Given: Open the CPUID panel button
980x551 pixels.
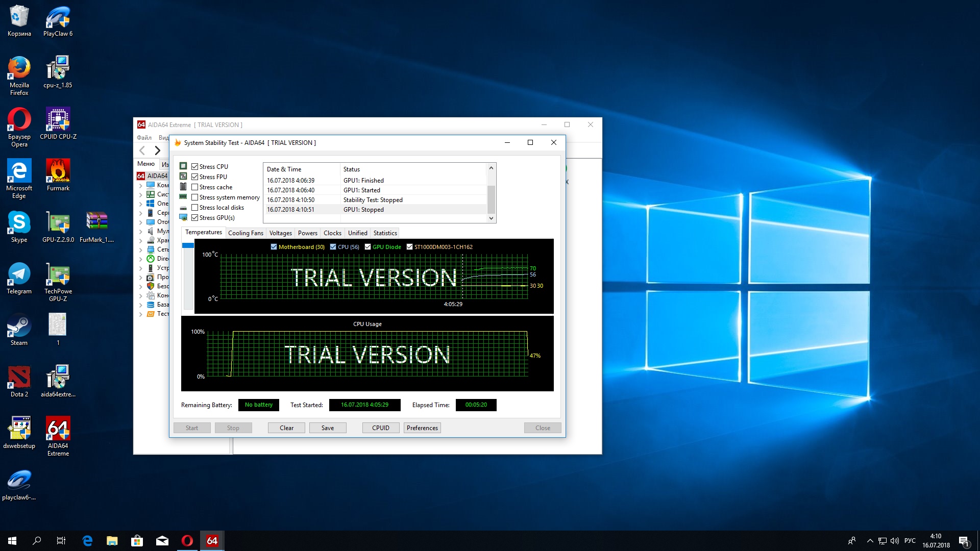Looking at the screenshot, I should point(381,428).
